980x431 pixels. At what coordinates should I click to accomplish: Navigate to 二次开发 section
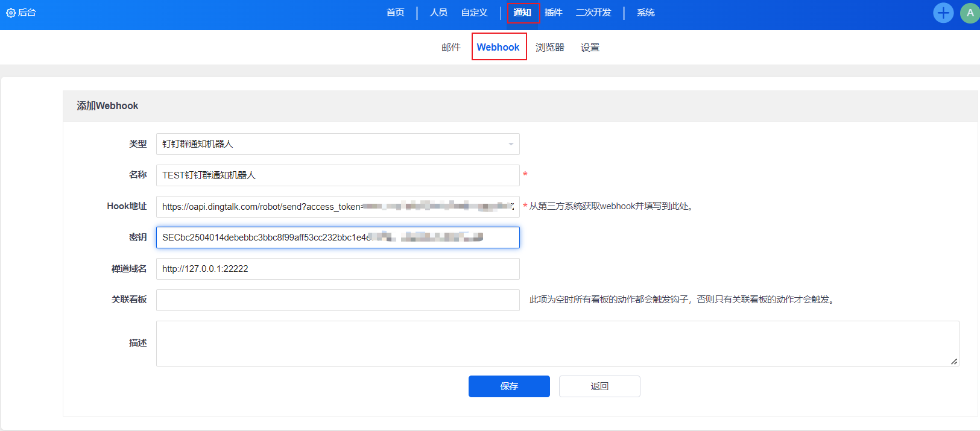click(593, 13)
